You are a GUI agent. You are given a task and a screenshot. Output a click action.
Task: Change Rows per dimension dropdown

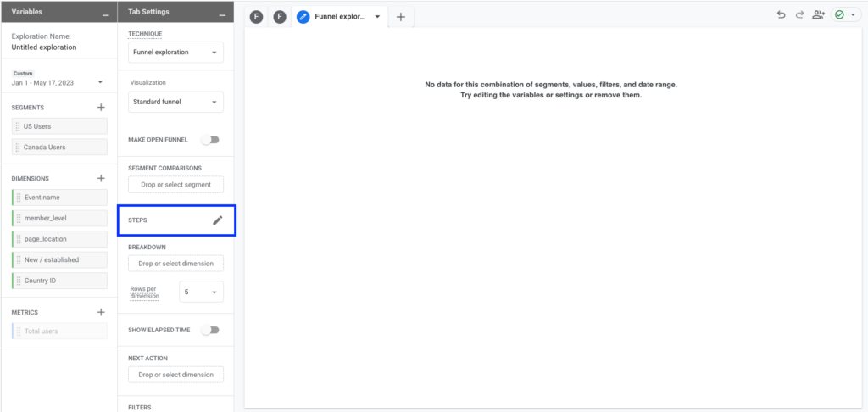[x=201, y=292]
